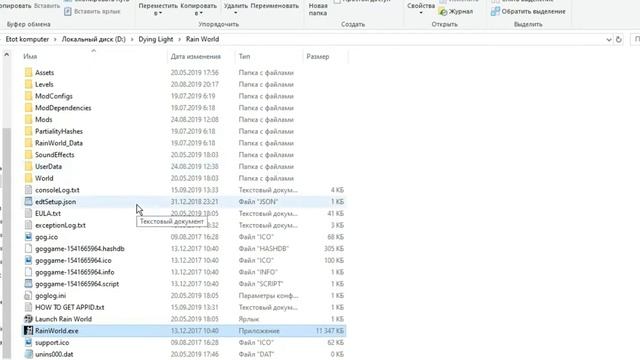Click the Launch Rain World shortcut icon
The image size is (640, 360).
pyautogui.click(x=28, y=319)
